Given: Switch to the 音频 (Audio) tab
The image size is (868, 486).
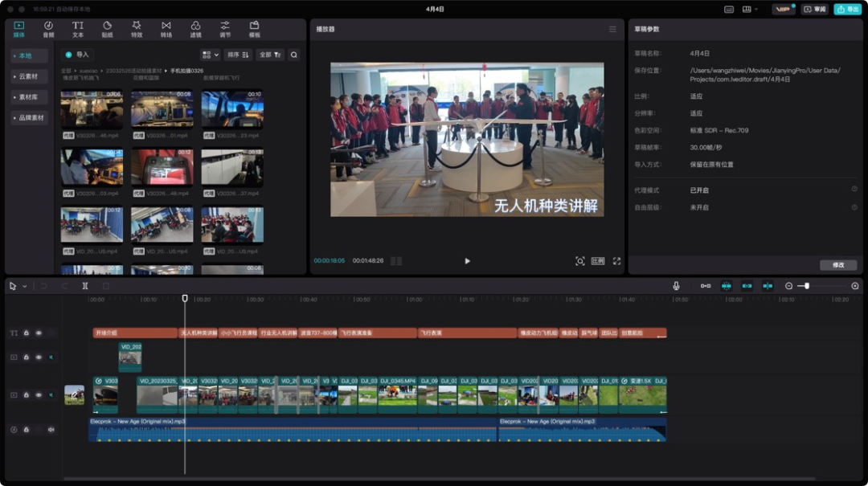Looking at the screenshot, I should (x=48, y=29).
